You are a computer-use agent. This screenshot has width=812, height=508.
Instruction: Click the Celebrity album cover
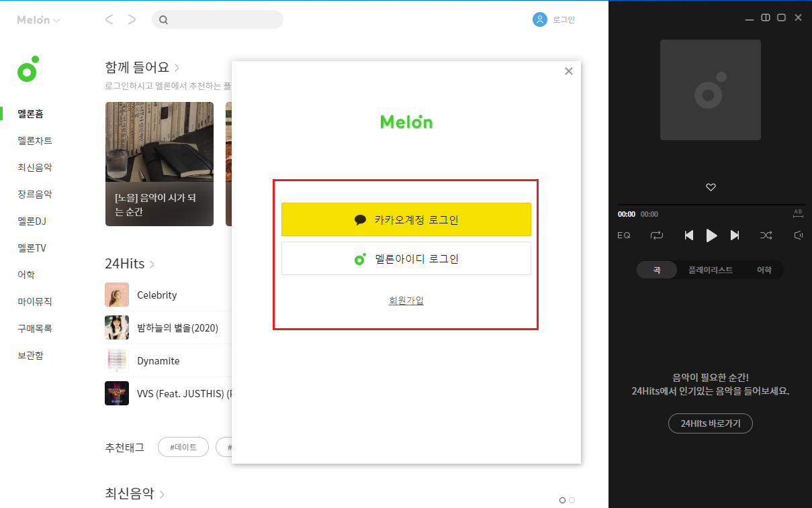point(117,295)
